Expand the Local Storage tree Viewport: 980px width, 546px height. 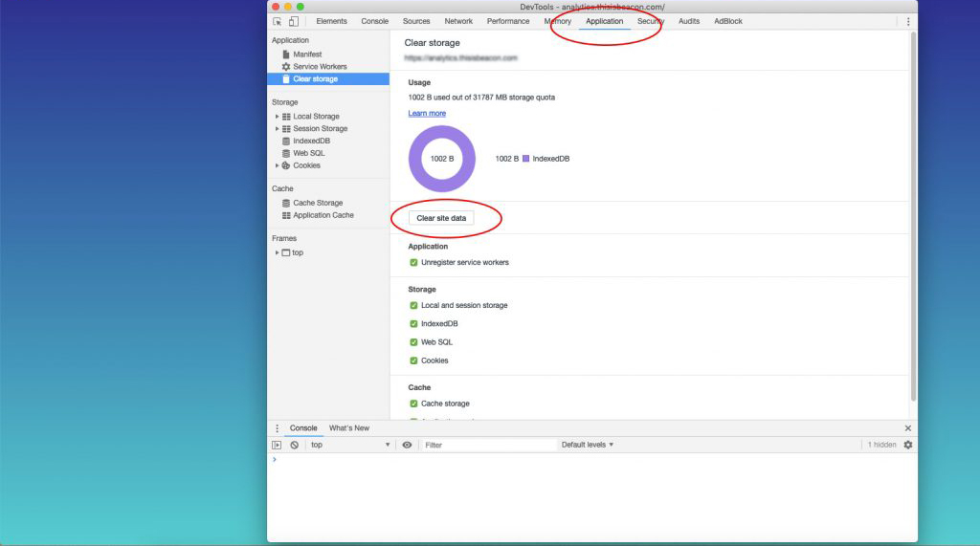pos(277,117)
